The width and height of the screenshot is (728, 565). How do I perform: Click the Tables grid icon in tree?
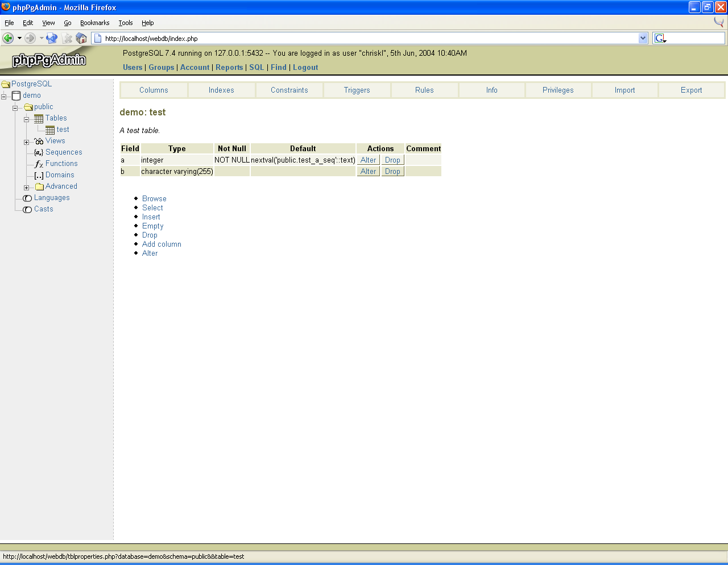pos(39,118)
